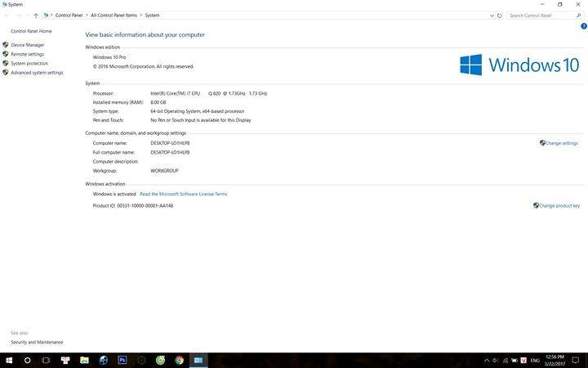
Task: Click the Refresh button in address bar
Action: click(499, 15)
